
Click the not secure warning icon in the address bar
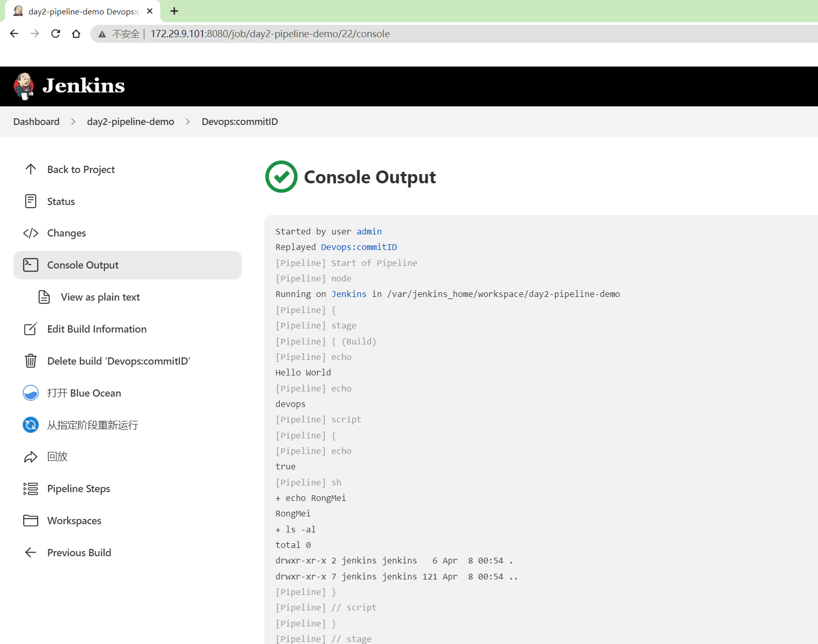point(102,34)
